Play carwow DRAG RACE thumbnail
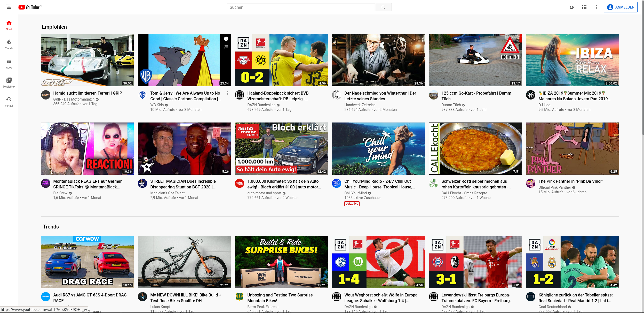 coord(87,262)
